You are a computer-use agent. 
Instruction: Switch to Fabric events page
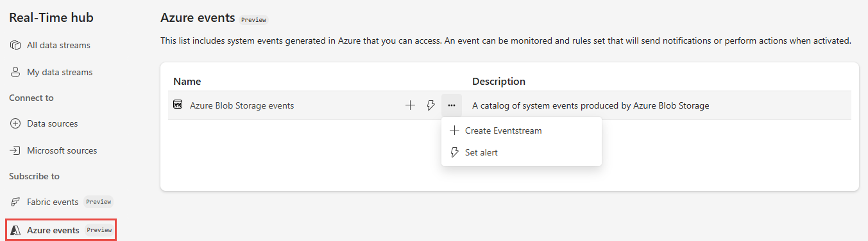53,202
